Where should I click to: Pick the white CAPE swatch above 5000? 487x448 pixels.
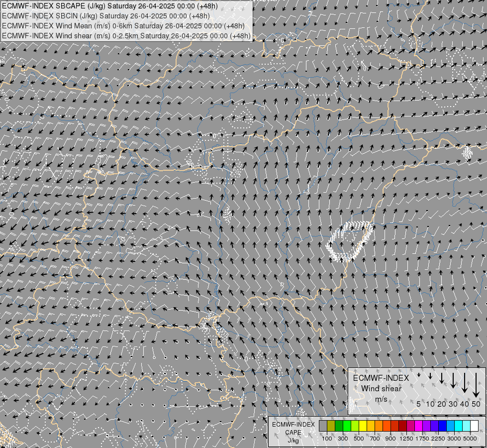pos(475,426)
